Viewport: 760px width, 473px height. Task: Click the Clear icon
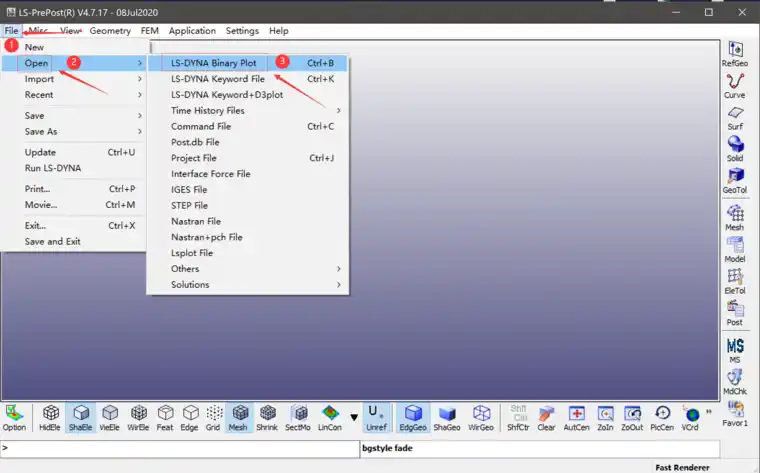pos(546,418)
